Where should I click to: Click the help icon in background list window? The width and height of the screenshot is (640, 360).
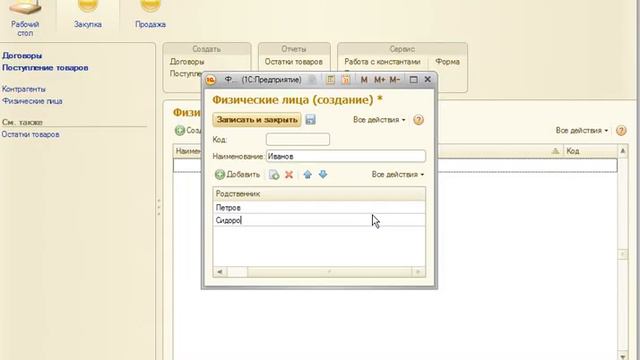(621, 131)
